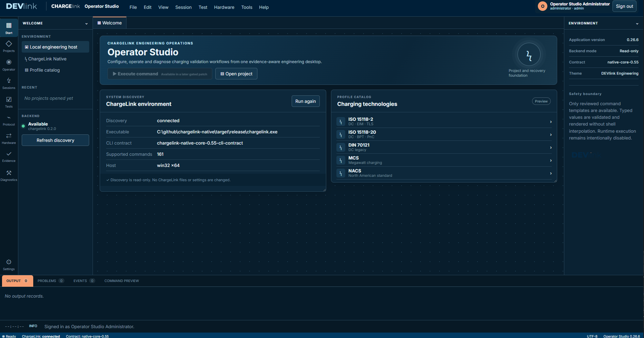Click the Open project button
The width and height of the screenshot is (644, 338).
[236, 74]
